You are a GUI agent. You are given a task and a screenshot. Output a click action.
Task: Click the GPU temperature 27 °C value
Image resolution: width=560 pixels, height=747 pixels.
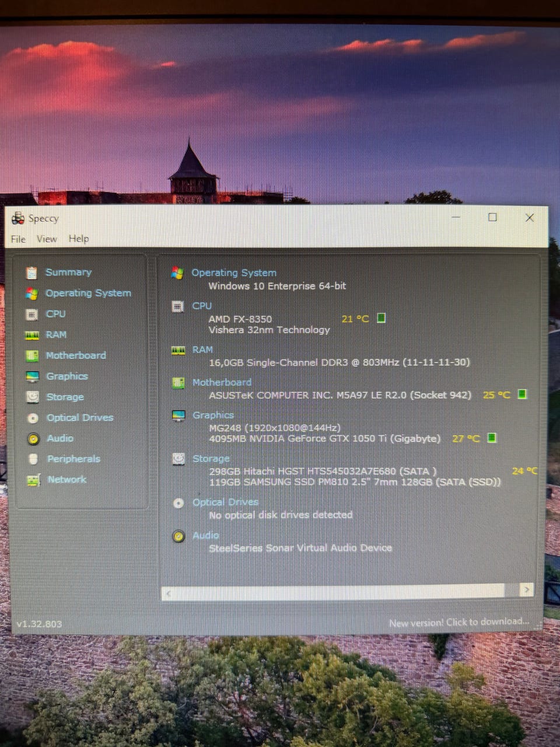click(x=466, y=438)
